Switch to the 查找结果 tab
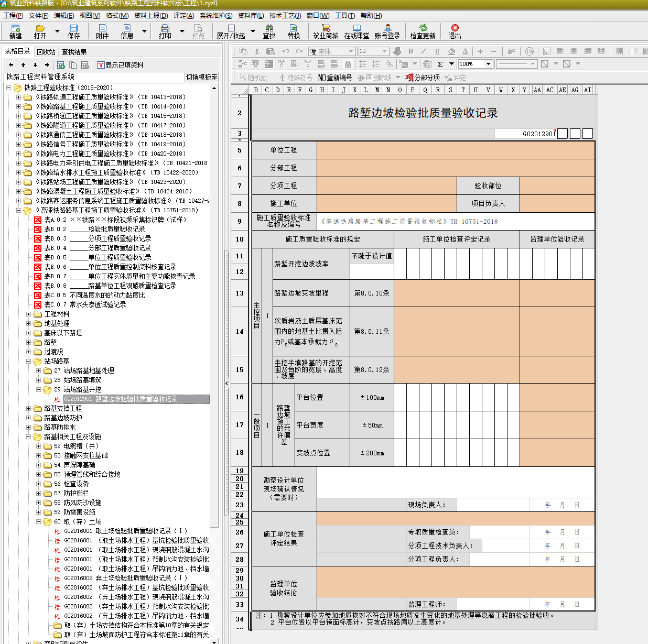Viewport: 648px width, 644px height. coord(74,52)
